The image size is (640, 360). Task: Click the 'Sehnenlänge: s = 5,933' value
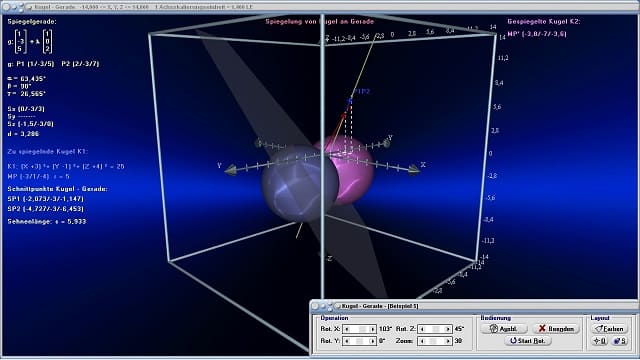click(x=47, y=222)
